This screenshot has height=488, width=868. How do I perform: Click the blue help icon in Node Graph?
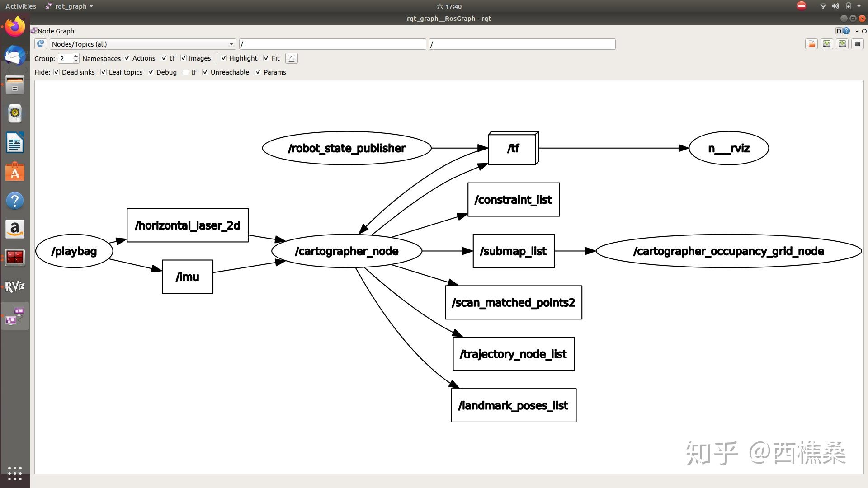pyautogui.click(x=846, y=31)
